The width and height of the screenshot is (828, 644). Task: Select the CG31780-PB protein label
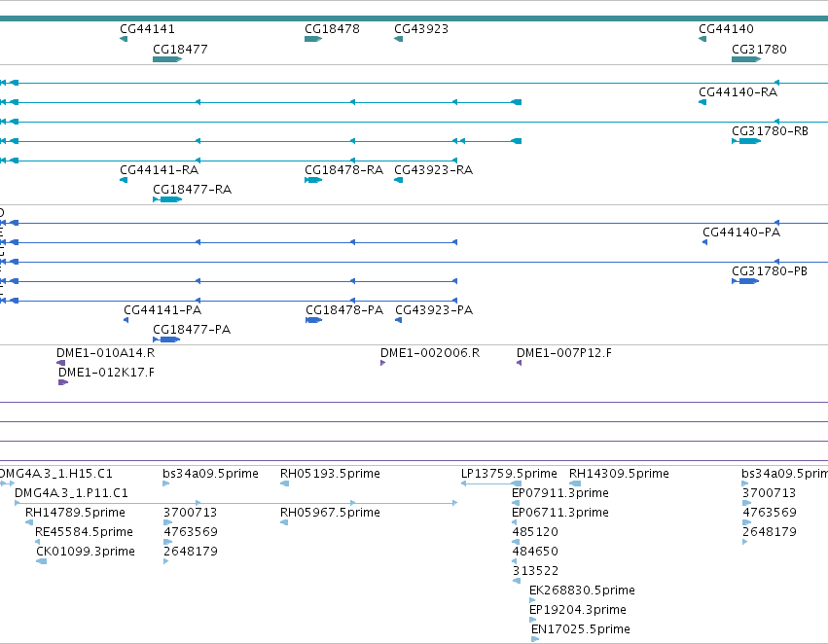(x=770, y=271)
